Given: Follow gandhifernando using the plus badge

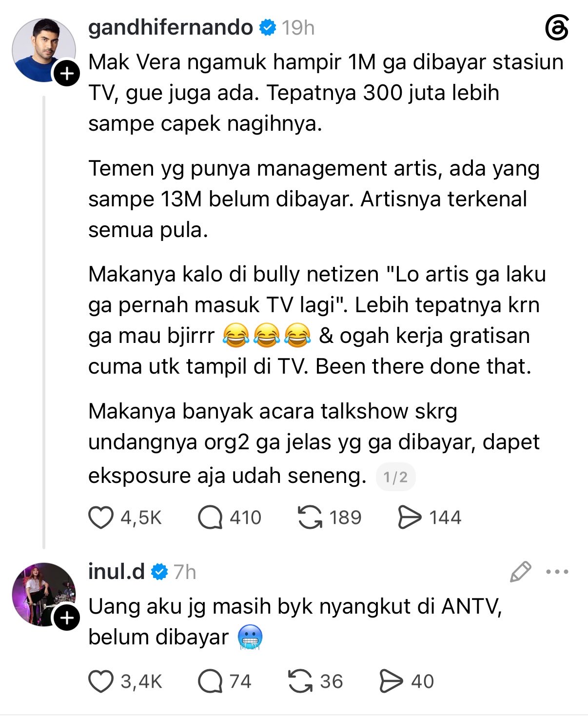Looking at the screenshot, I should [66, 74].
